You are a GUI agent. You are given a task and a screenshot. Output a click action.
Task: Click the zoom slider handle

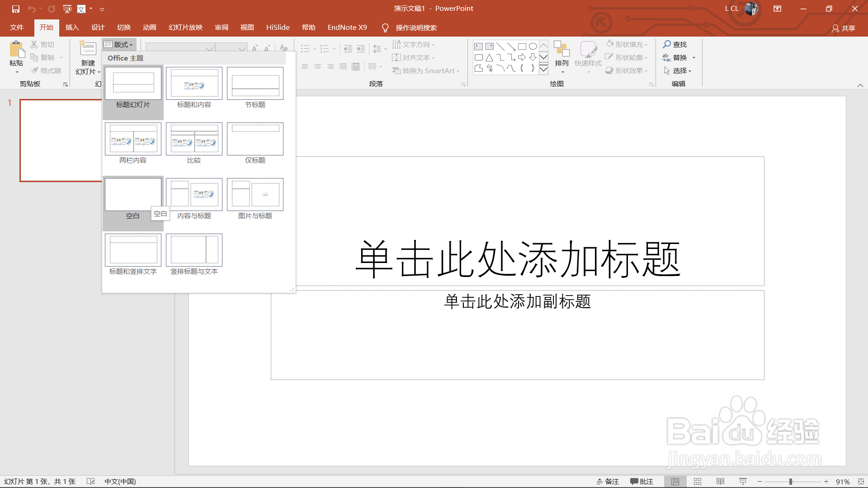pos(791,482)
